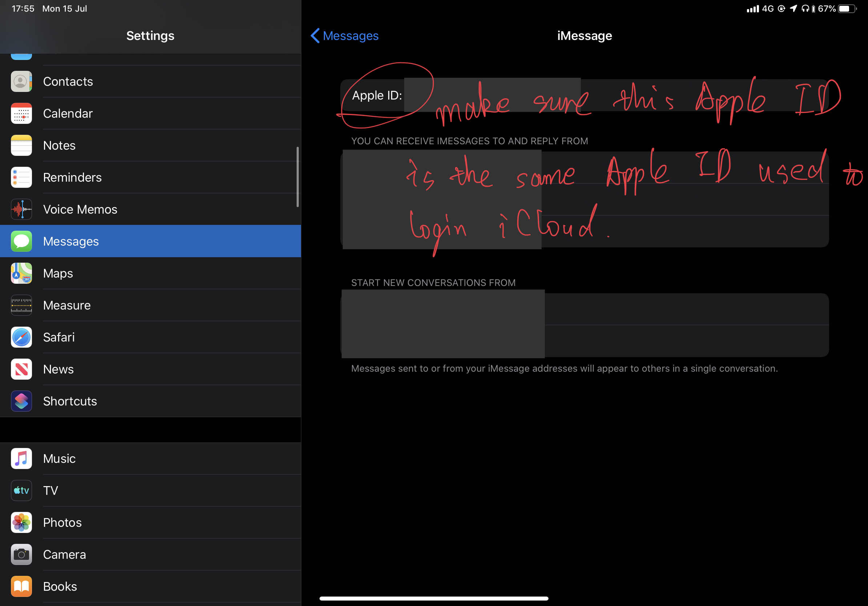The height and width of the screenshot is (606, 868).
Task: Tap the Notes app icon
Action: (21, 145)
